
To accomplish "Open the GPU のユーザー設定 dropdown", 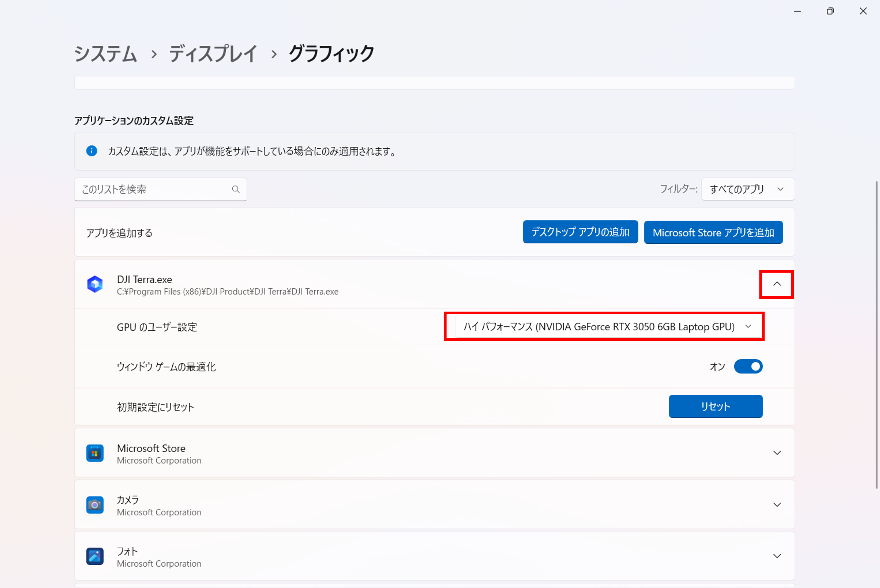I will 608,327.
